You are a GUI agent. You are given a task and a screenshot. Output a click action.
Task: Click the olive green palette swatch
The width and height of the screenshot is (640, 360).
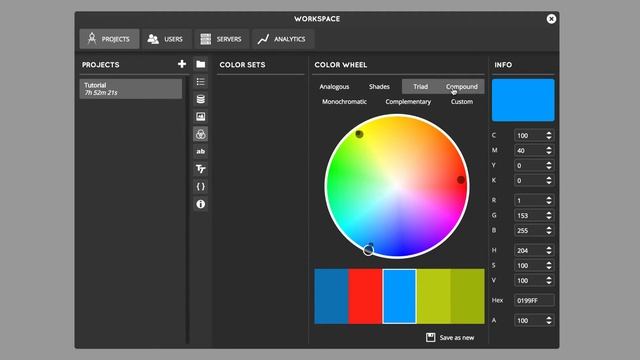468,296
